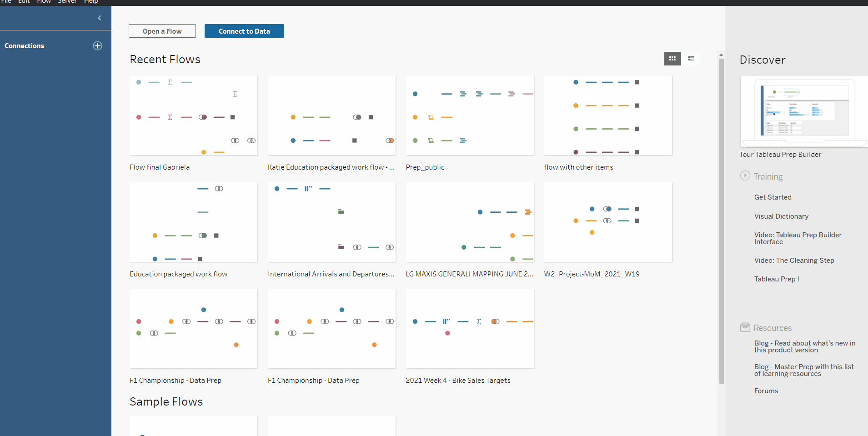The width and height of the screenshot is (868, 436).
Task: Click the Sample Flows heading
Action: click(x=166, y=402)
